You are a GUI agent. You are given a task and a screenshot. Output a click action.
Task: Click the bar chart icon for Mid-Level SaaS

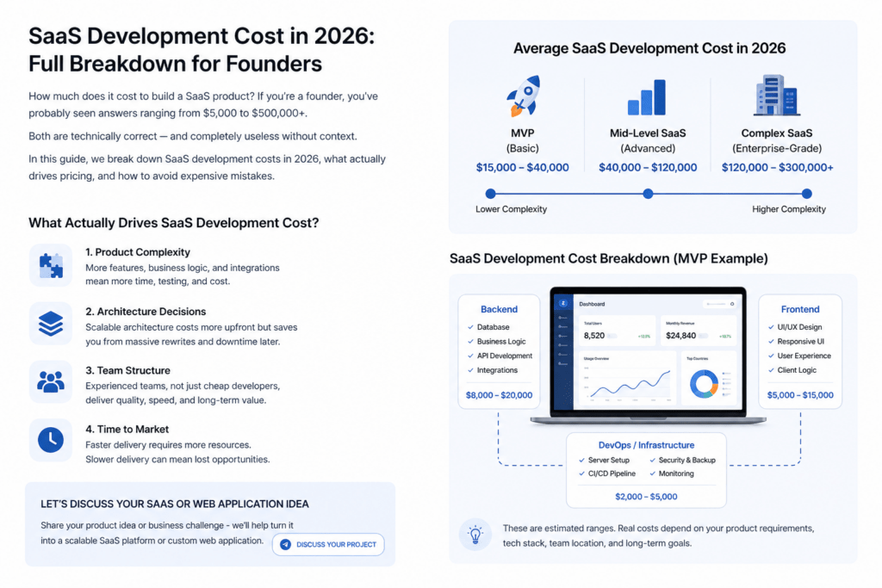point(647,97)
